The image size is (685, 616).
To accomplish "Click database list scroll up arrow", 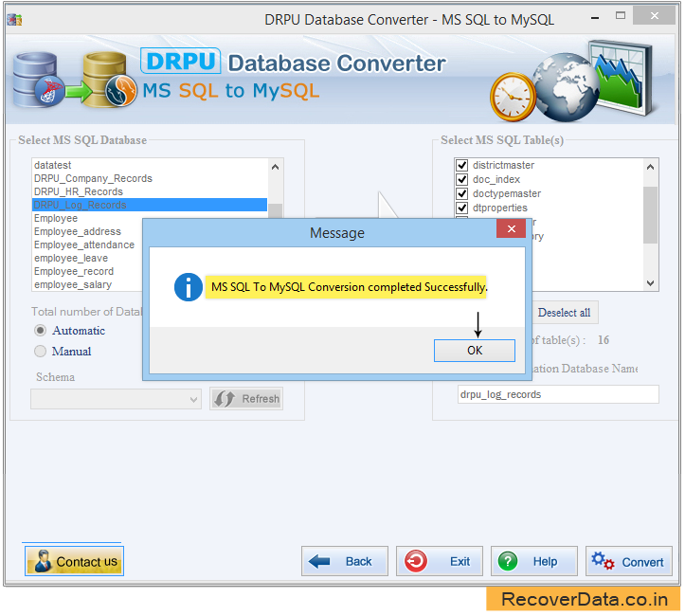I will click(275, 167).
